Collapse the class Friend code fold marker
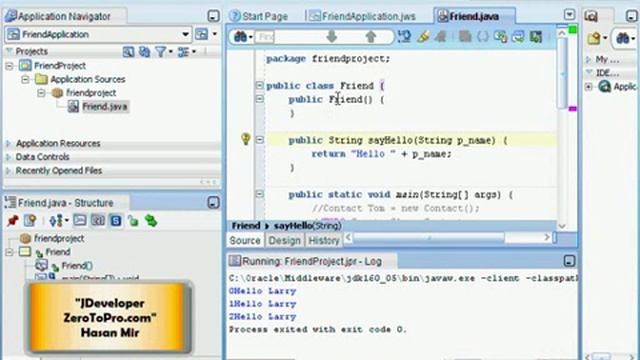This screenshot has height=360, width=640. 259,85
